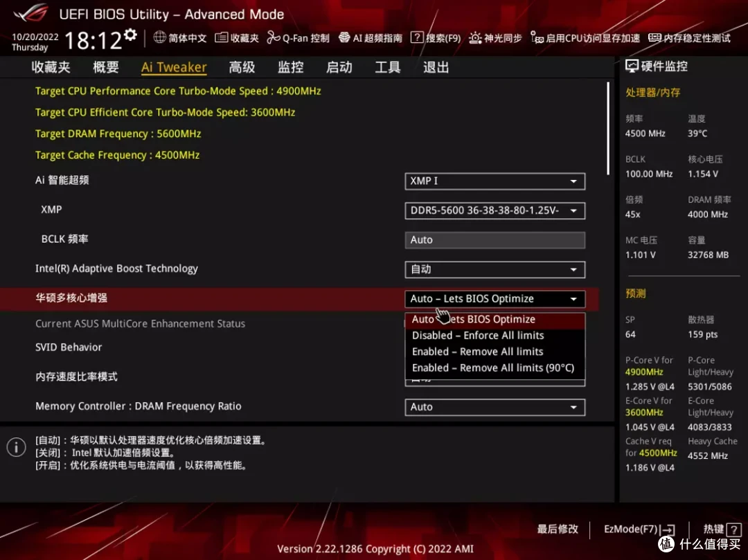Screen dimensions: 748x560
Task: Open Intel Adaptive Boost Technology 自动 dropdown
Action: pyautogui.click(x=495, y=269)
